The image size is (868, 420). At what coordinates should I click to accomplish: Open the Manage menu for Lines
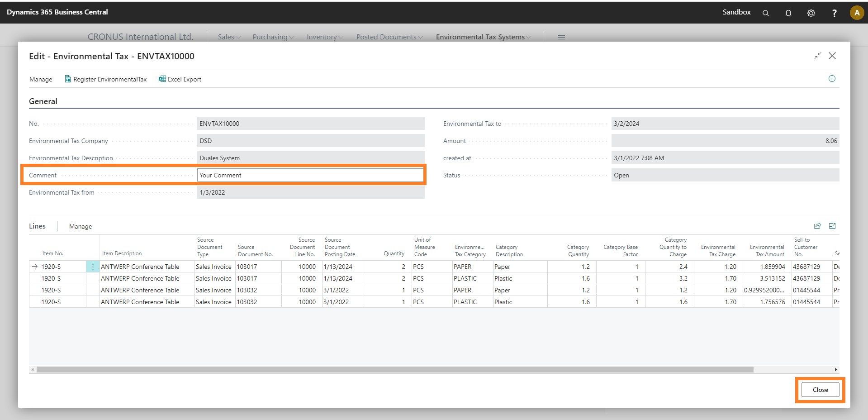81,226
